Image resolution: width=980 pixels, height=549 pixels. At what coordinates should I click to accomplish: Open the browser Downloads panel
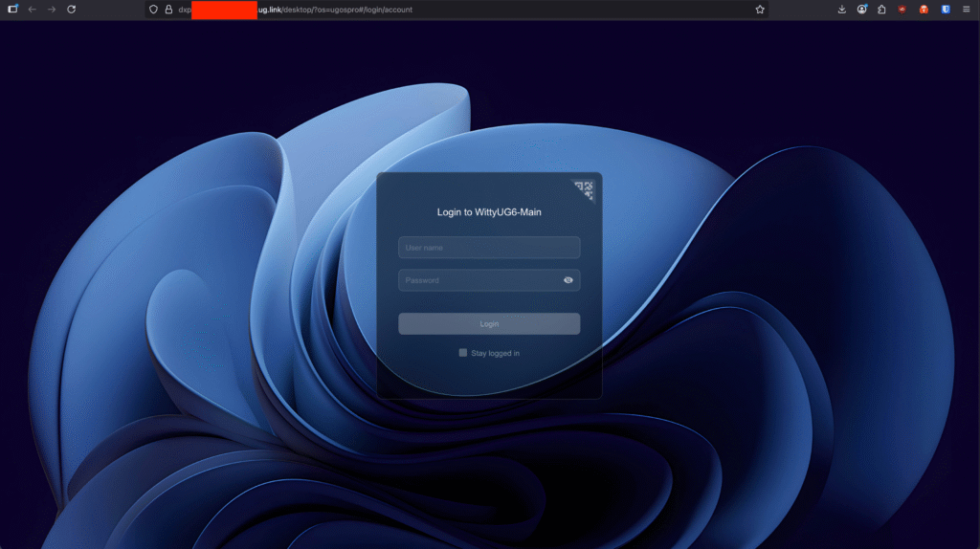coord(841,10)
